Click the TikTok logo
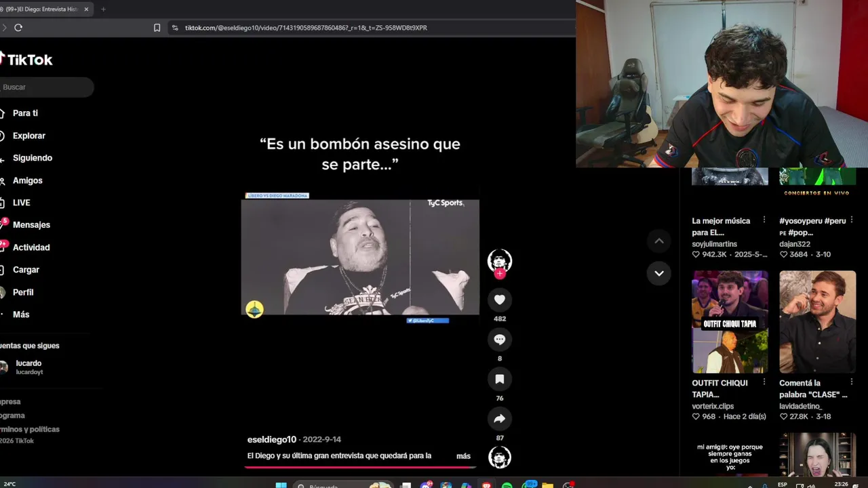 [x=26, y=60]
